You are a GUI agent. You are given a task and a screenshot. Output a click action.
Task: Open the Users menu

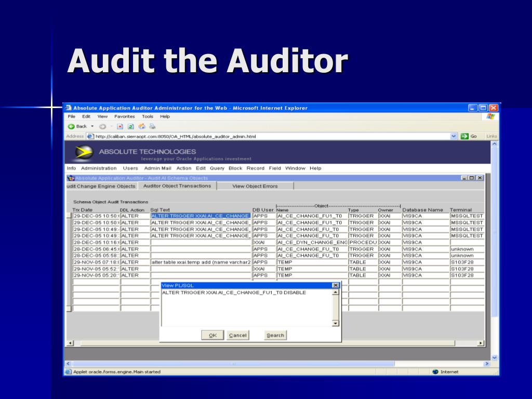point(130,168)
